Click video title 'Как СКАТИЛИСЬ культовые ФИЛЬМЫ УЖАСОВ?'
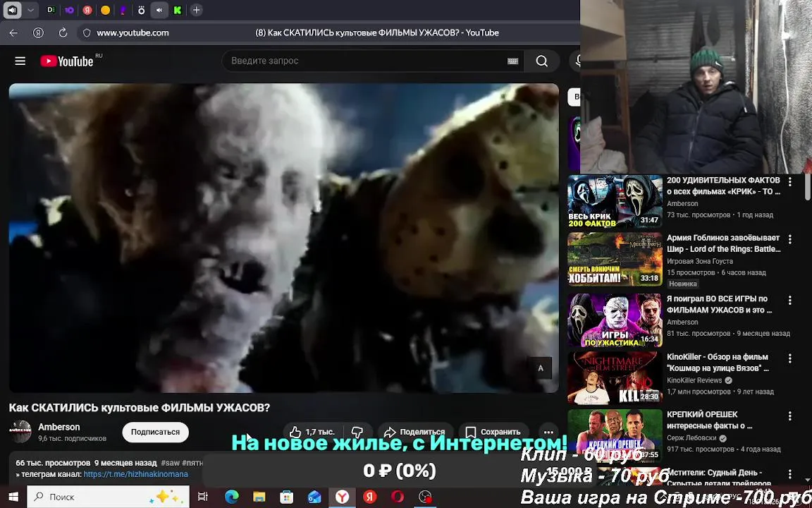Viewport: 812px width, 508px height. pyautogui.click(x=140, y=407)
